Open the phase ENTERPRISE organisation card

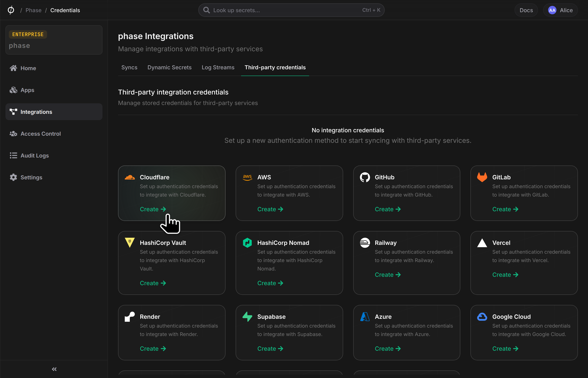54,40
